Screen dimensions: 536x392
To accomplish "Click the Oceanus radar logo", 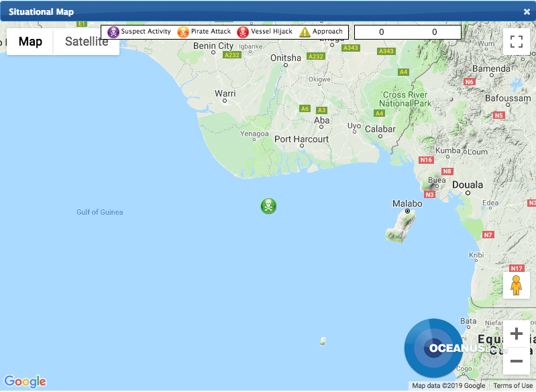I will click(x=433, y=348).
